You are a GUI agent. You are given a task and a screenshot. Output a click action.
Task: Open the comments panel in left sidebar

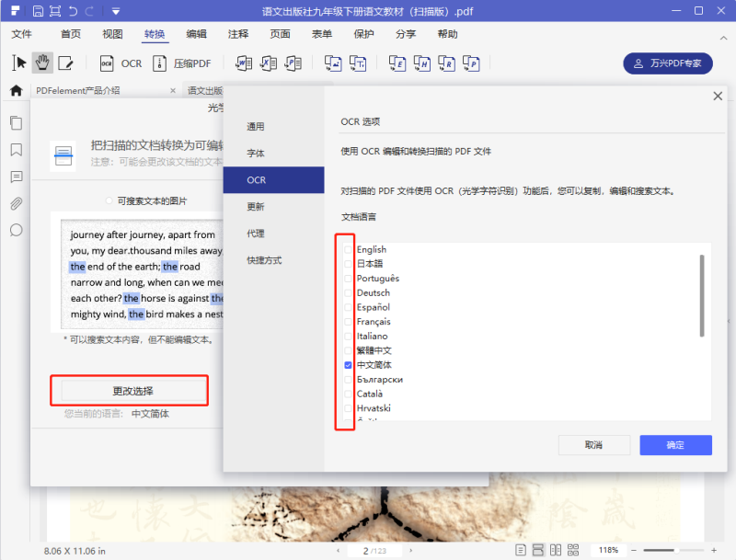[x=15, y=176]
